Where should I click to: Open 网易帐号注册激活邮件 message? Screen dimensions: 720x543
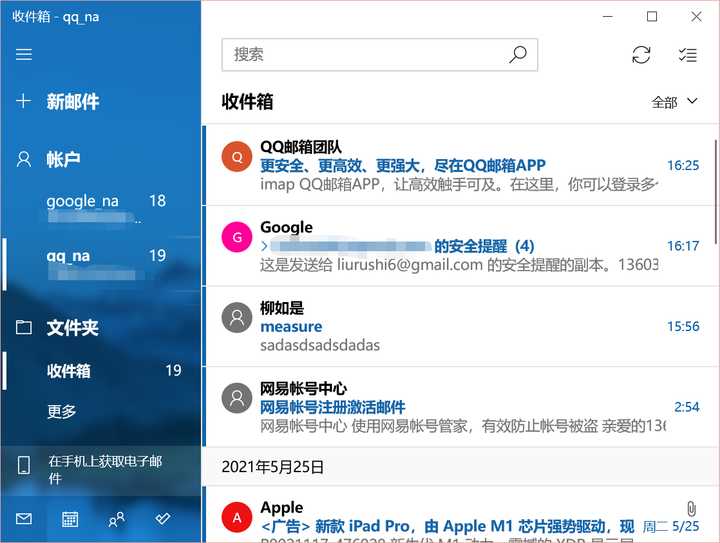459,407
